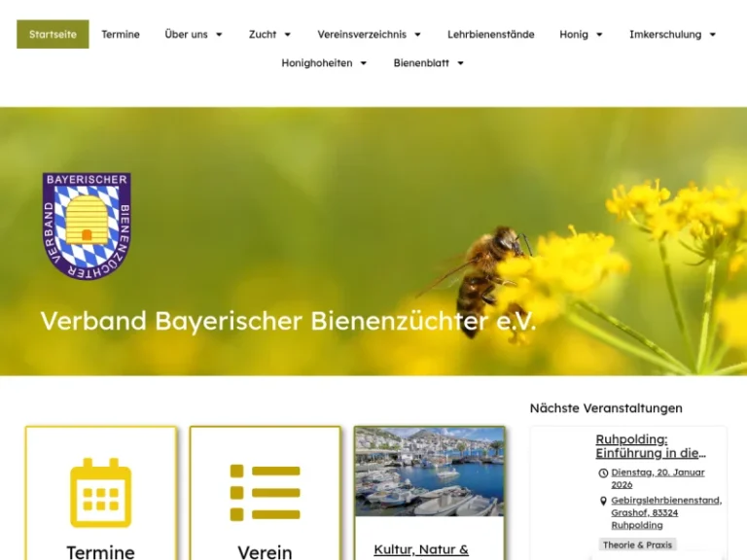Open the Startseite menu item
The height and width of the screenshot is (560, 747).
(x=53, y=34)
